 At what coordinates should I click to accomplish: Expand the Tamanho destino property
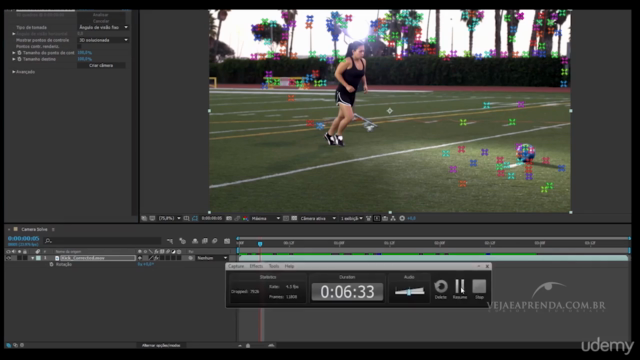[x=13, y=59]
